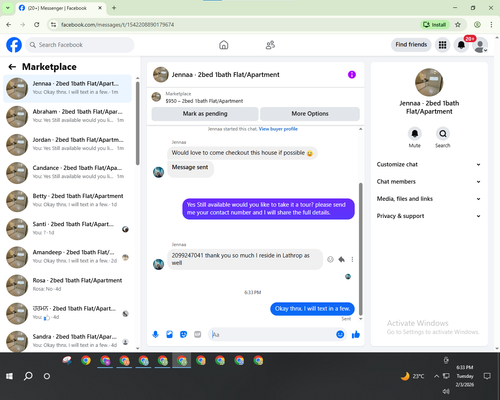Screen dimensions: 500x400
Task: Attach a photo file
Action: point(169,334)
